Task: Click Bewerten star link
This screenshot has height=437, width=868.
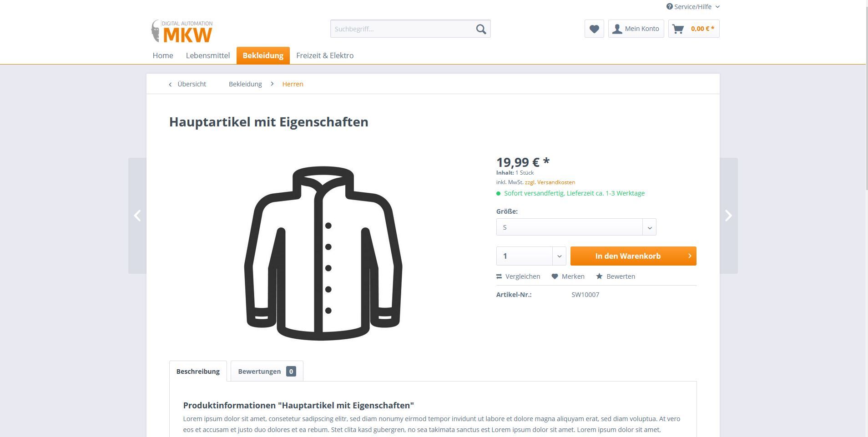Action: (616, 276)
